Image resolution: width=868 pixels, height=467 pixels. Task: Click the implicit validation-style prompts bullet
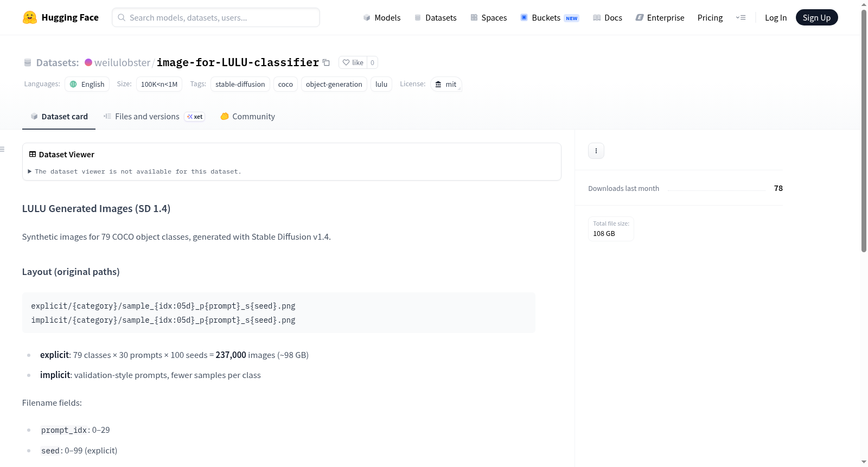point(150,375)
